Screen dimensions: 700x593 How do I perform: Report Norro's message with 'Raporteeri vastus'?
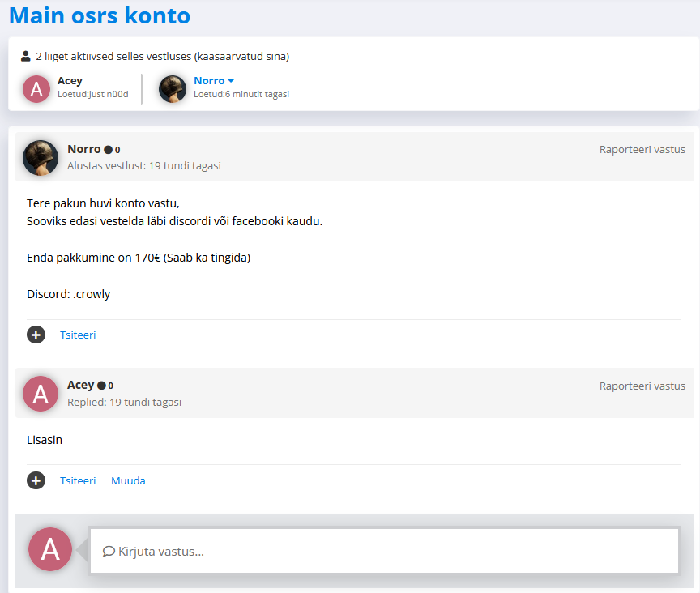coord(642,150)
